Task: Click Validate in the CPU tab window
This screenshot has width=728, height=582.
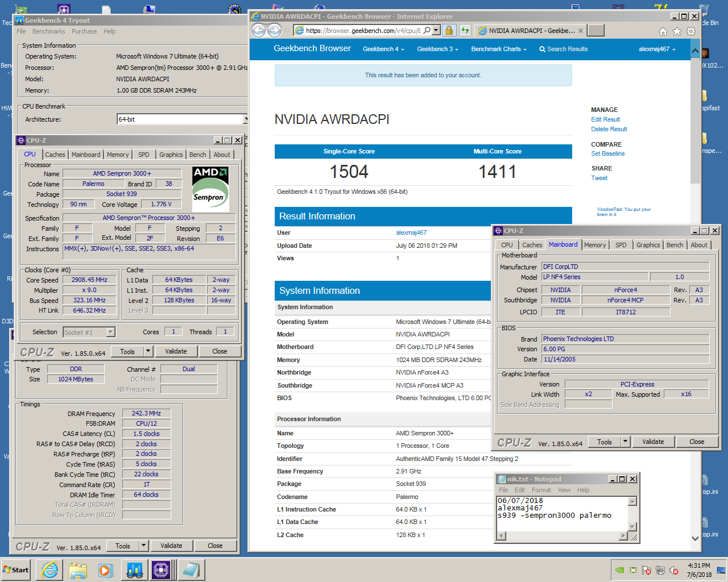Action: click(x=176, y=351)
